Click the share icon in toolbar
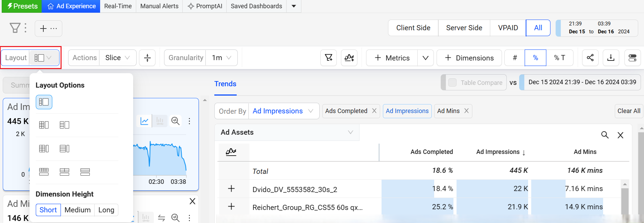 590,58
